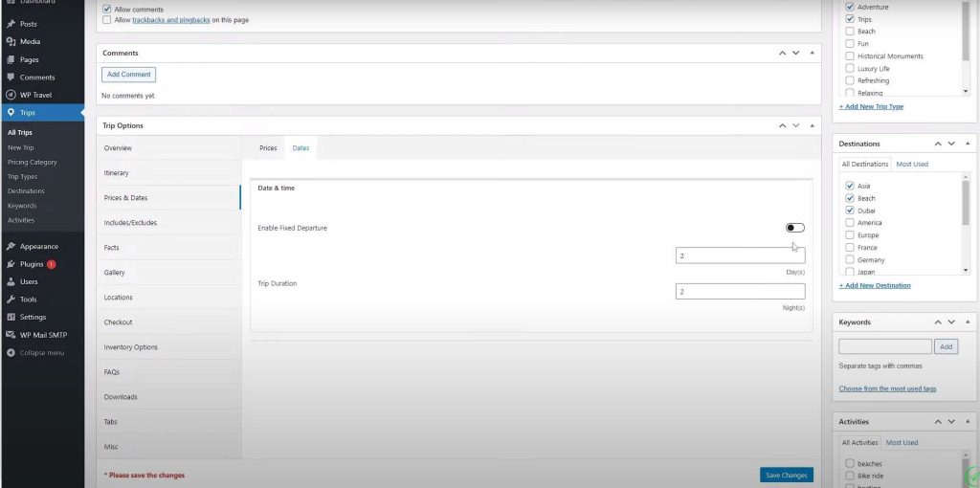The height and width of the screenshot is (488, 980).
Task: Open Media library icon in sidebar
Action: click(11, 41)
